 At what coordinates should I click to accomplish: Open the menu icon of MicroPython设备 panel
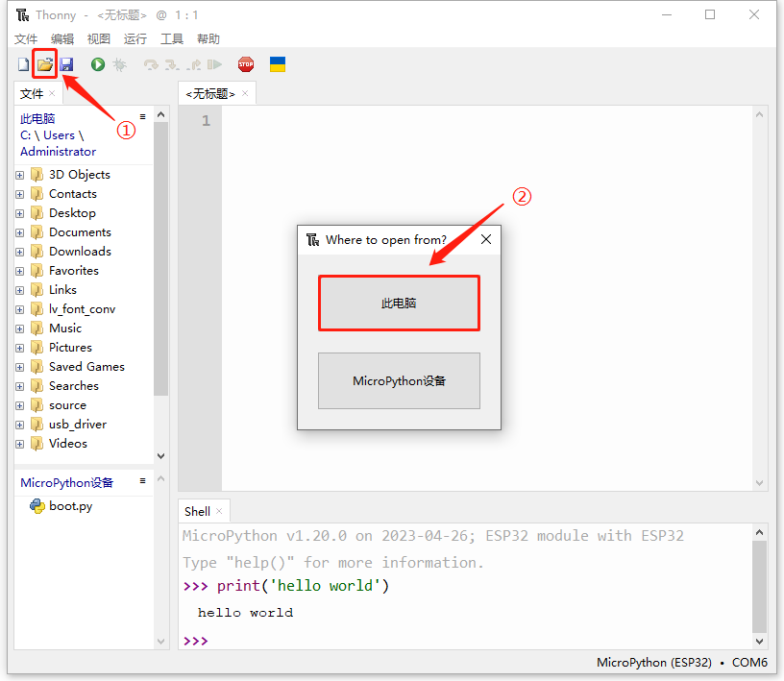point(142,480)
